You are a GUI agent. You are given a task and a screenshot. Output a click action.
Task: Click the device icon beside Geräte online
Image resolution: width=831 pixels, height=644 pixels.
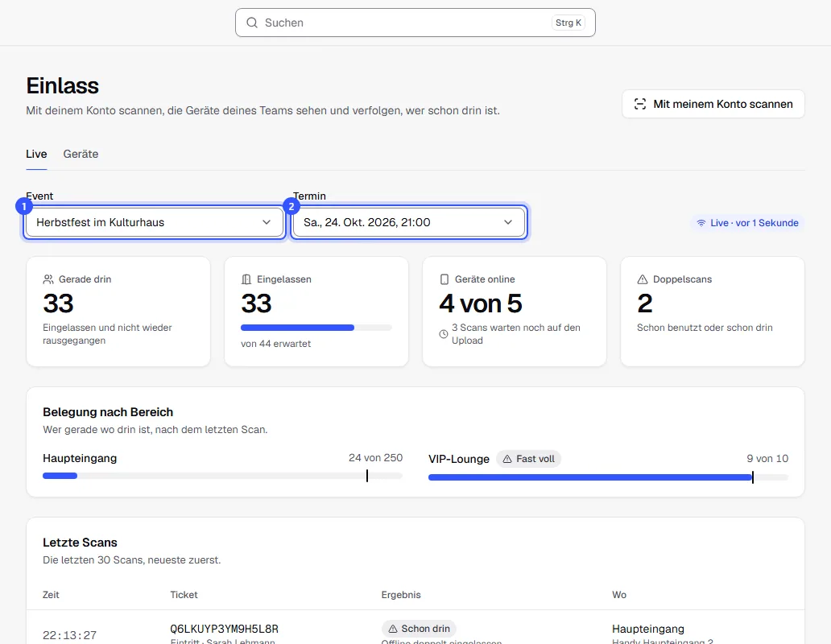[444, 279]
